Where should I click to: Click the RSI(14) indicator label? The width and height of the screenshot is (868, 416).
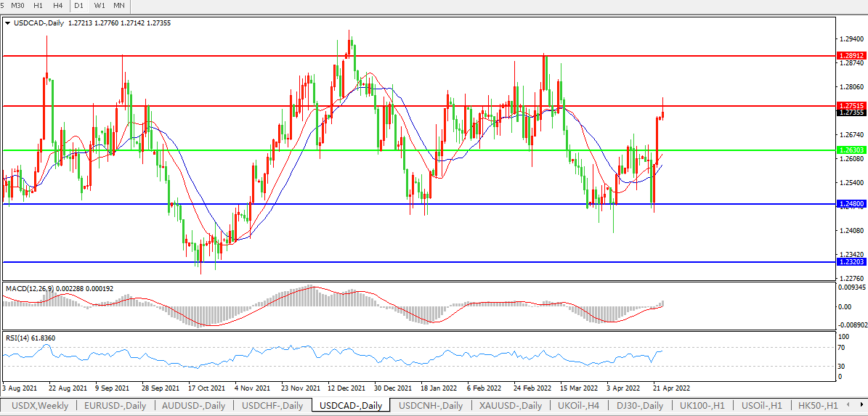[x=20, y=338]
